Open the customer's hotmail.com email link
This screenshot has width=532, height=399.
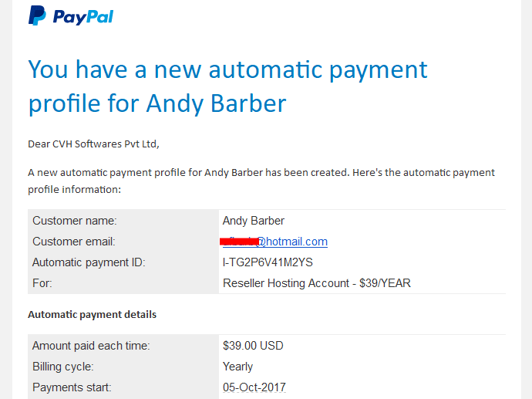(275, 242)
